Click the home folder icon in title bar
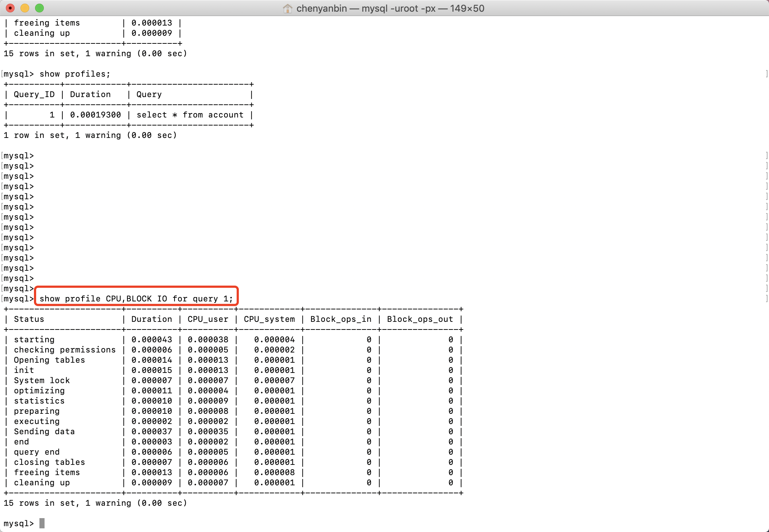This screenshot has height=532, width=769. 287,8
